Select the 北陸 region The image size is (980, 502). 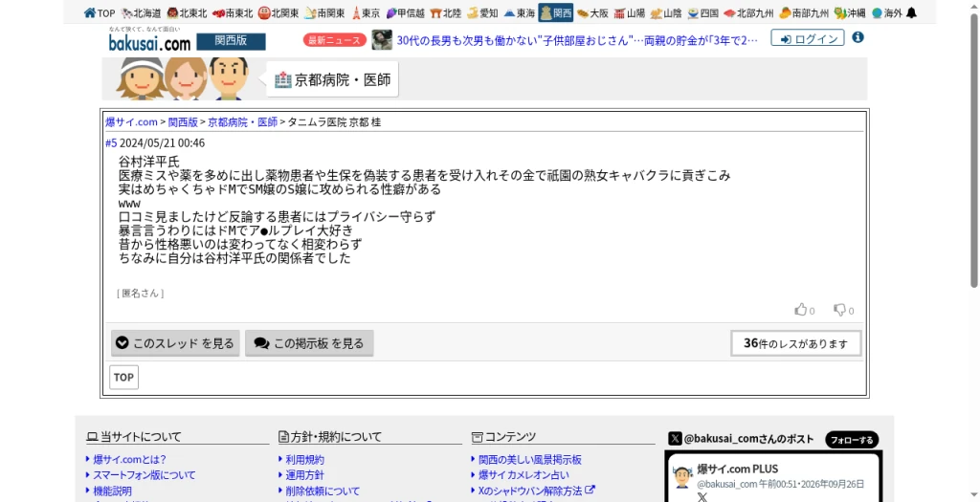[446, 12]
